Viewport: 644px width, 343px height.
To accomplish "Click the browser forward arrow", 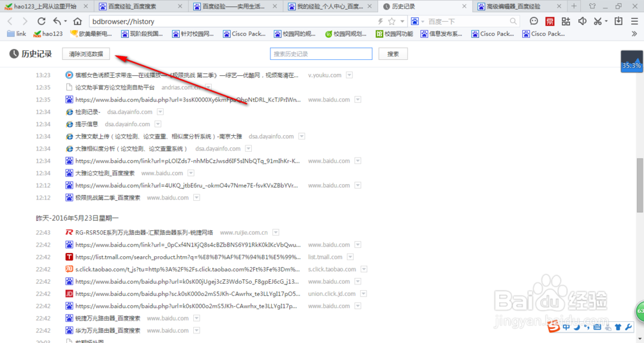I will (x=25, y=21).
